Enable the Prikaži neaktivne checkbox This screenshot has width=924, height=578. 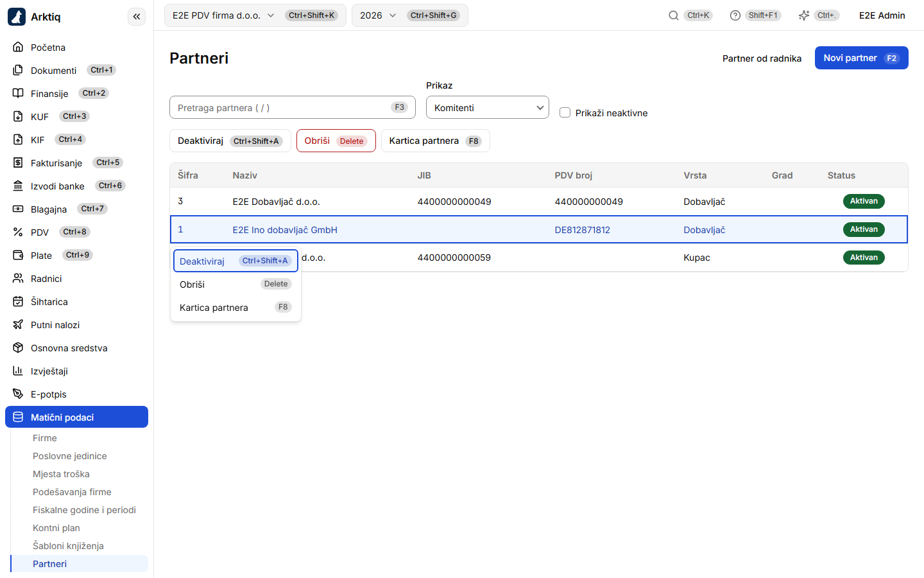[x=565, y=112]
